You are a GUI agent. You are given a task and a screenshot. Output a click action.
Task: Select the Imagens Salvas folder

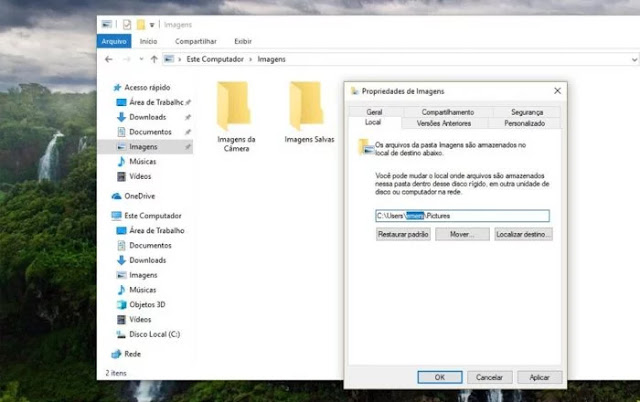309,113
